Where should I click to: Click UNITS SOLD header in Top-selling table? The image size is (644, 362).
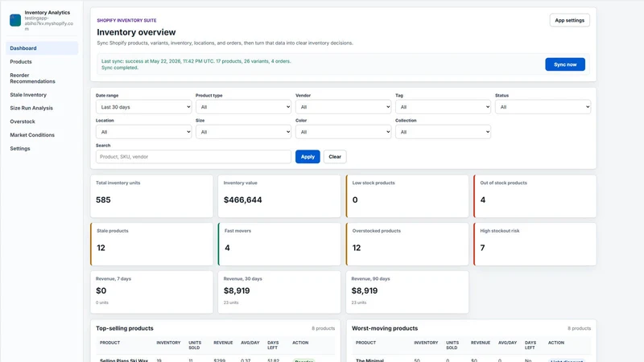click(195, 345)
